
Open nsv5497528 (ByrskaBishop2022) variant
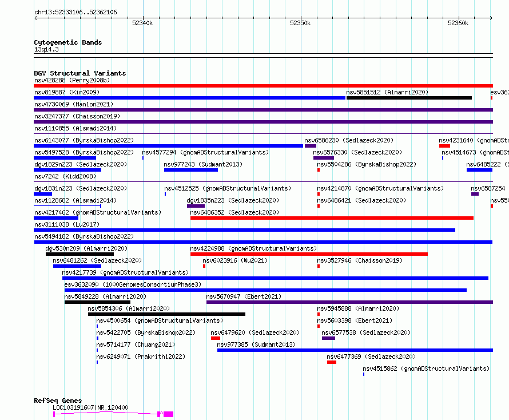tap(84, 152)
